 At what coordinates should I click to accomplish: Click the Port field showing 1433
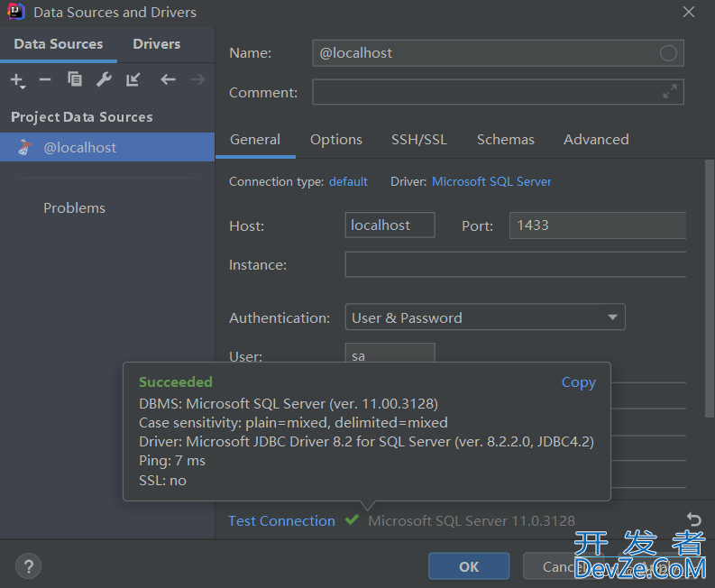(x=598, y=225)
